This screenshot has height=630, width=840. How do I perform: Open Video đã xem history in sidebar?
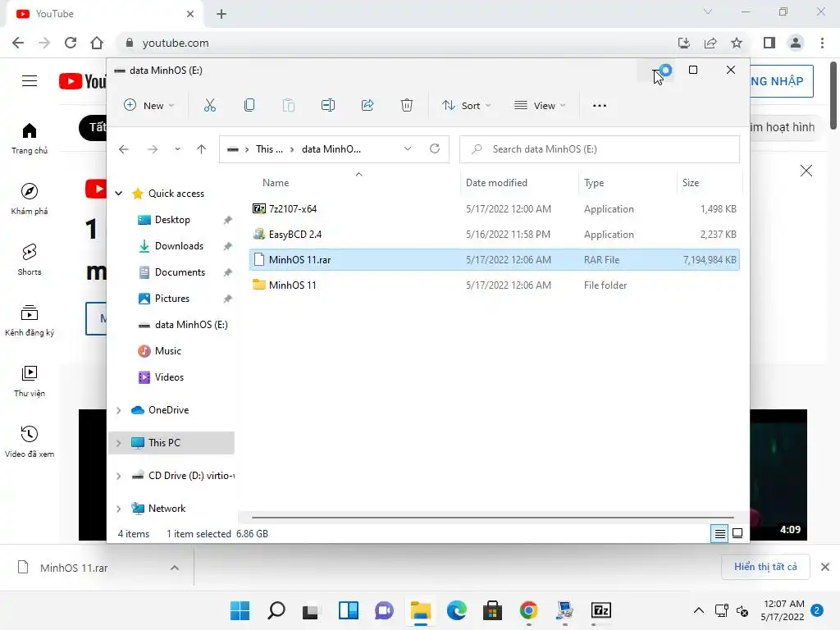coord(30,442)
